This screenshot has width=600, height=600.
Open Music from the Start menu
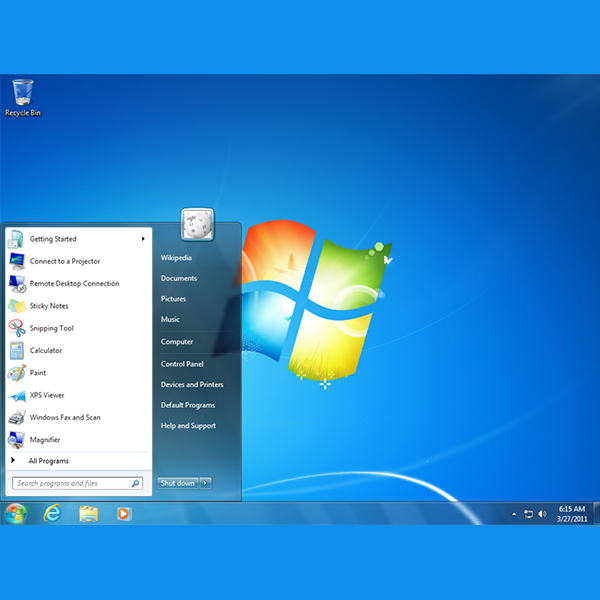coord(170,319)
